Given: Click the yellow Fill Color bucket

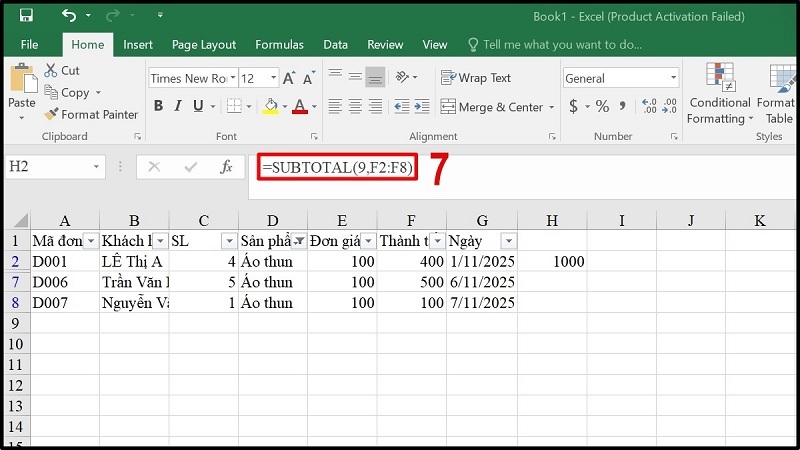Looking at the screenshot, I should point(271,106).
